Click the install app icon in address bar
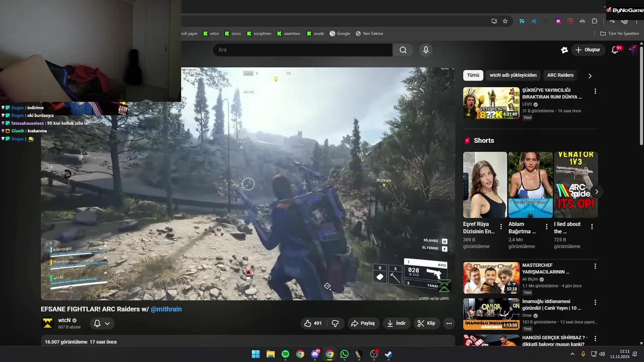This screenshot has height=362, width=644. pos(494,21)
